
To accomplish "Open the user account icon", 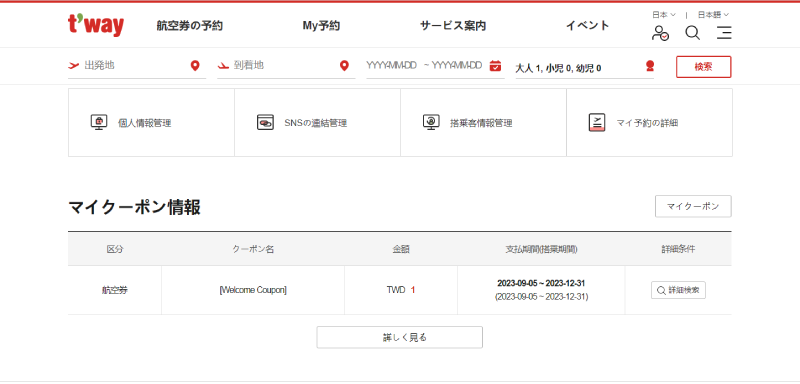I will point(660,33).
